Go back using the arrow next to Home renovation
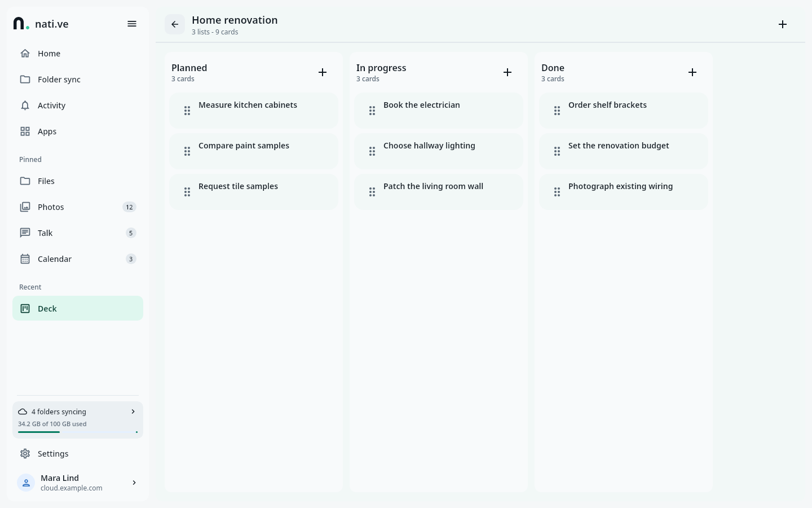The height and width of the screenshot is (508, 812). click(175, 24)
